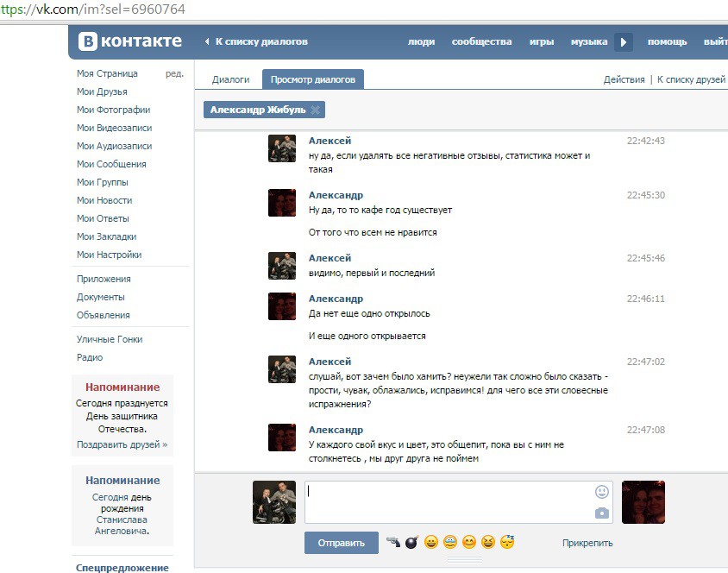This screenshot has height=573, width=728.
Task: Open the emoji picker in message box
Action: 601,492
